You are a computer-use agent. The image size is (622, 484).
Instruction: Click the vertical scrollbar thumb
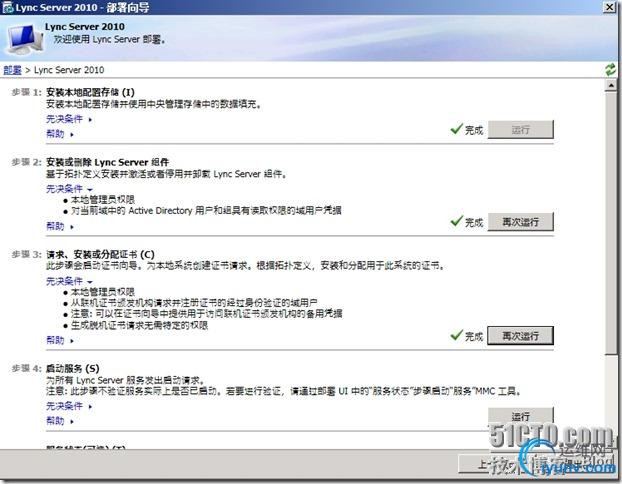(x=611, y=222)
